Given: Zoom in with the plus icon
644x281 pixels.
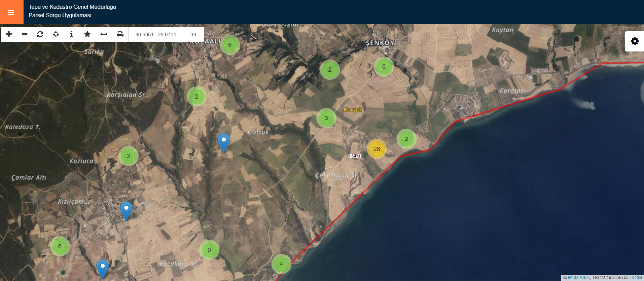Looking at the screenshot, I should tap(9, 34).
